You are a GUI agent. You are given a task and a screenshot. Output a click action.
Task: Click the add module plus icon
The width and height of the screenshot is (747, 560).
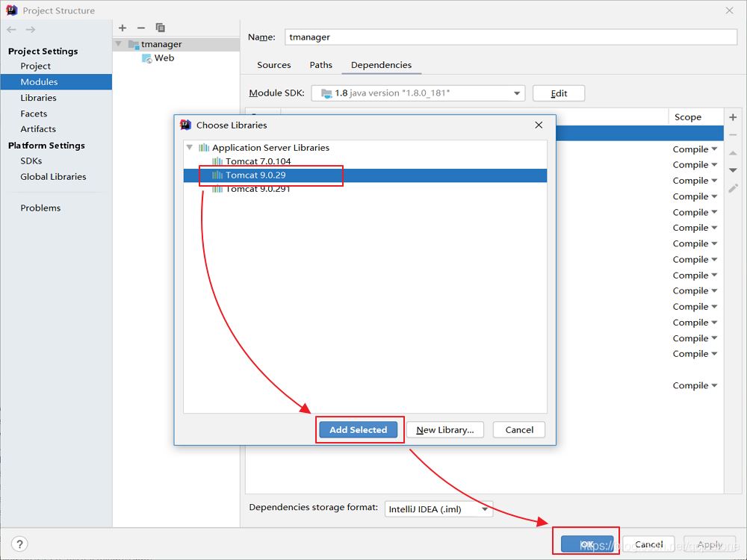(123, 28)
